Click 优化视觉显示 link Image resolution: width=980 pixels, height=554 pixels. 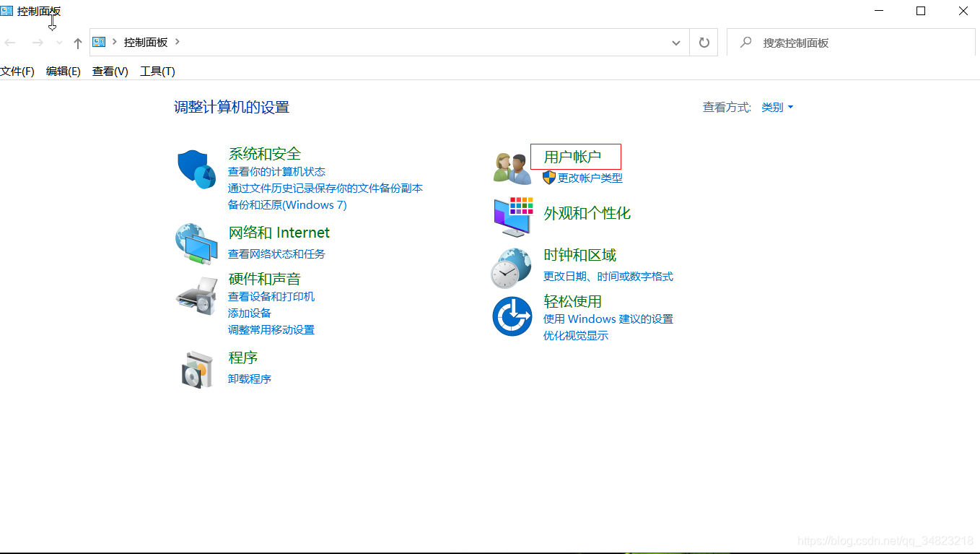coord(576,336)
